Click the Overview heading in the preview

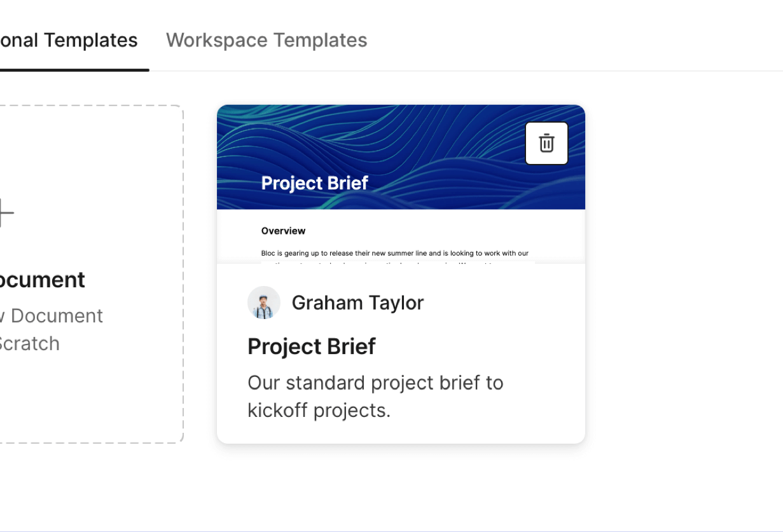283,231
